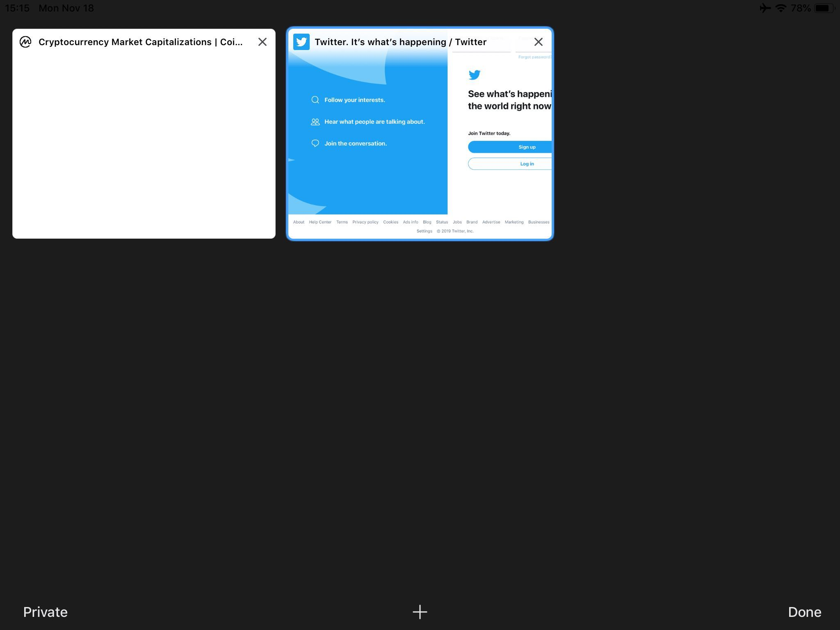The height and width of the screenshot is (630, 840).
Task: Tap the battery indicator in status bar
Action: click(x=824, y=8)
